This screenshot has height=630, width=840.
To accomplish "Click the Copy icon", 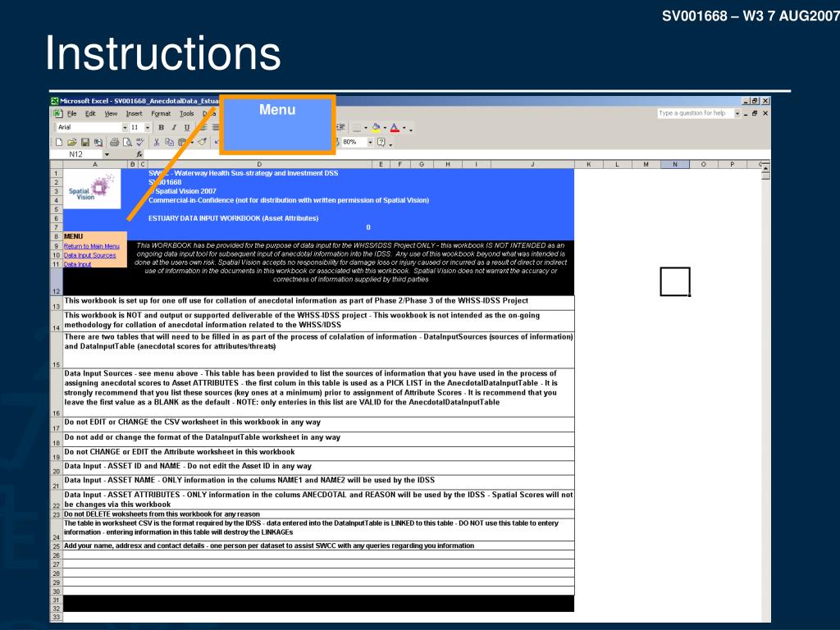I will coord(169,142).
